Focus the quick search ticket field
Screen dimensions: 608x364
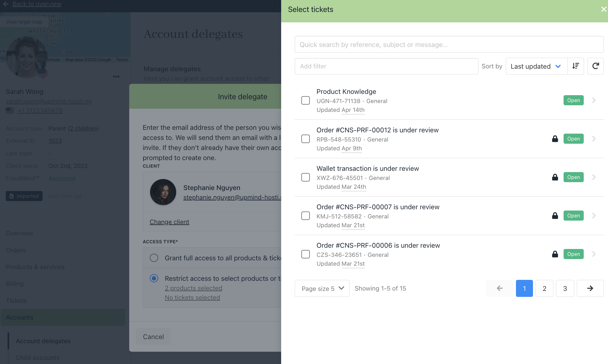tap(449, 44)
